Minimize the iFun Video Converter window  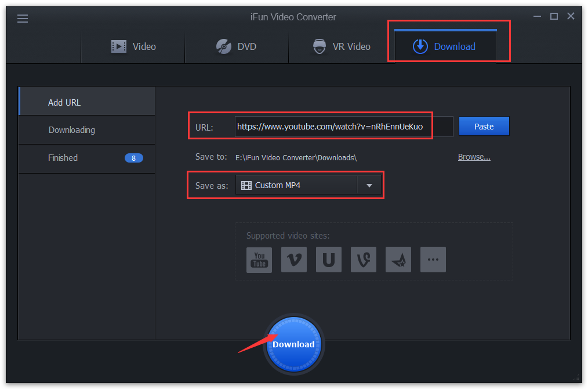(x=537, y=16)
